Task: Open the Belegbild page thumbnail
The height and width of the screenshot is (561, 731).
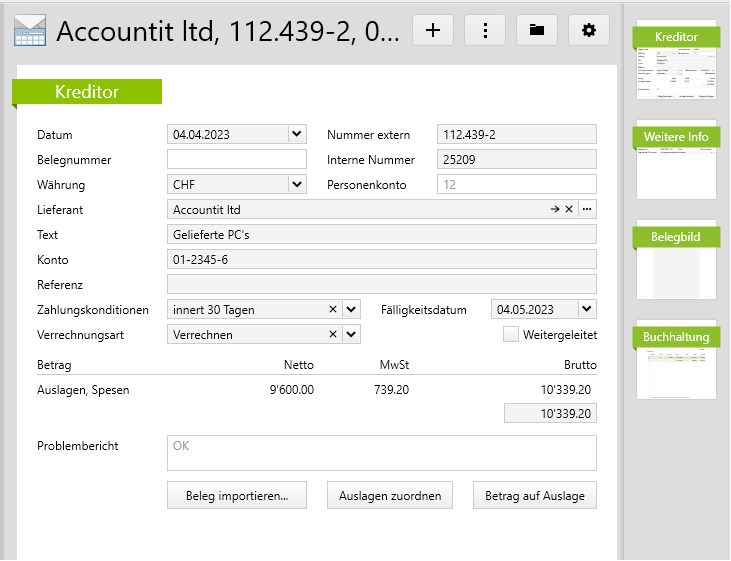Action: tap(677, 260)
